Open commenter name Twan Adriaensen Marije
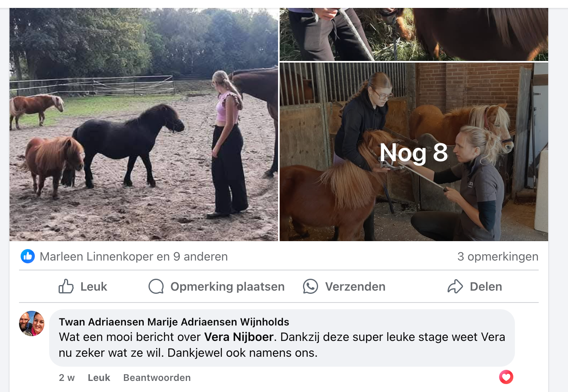This screenshot has width=568, height=392. point(174,322)
